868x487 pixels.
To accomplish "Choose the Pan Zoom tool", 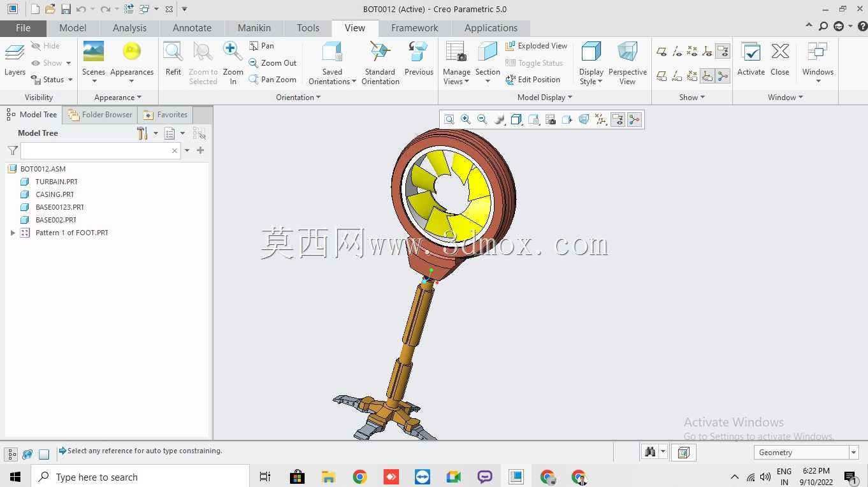I will pyautogui.click(x=273, y=80).
